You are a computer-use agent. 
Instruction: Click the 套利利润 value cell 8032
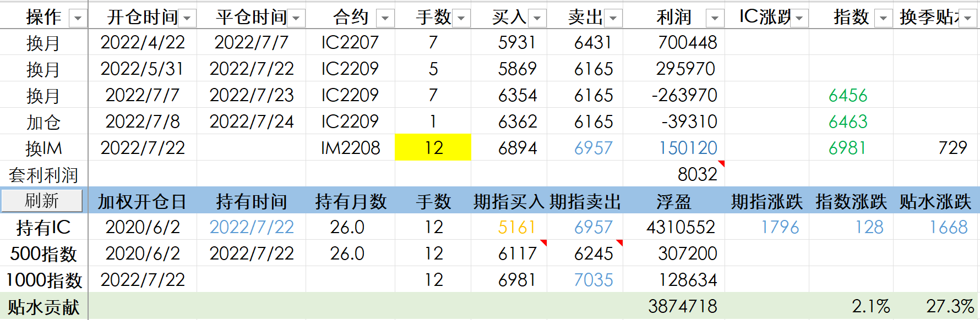tap(674, 174)
